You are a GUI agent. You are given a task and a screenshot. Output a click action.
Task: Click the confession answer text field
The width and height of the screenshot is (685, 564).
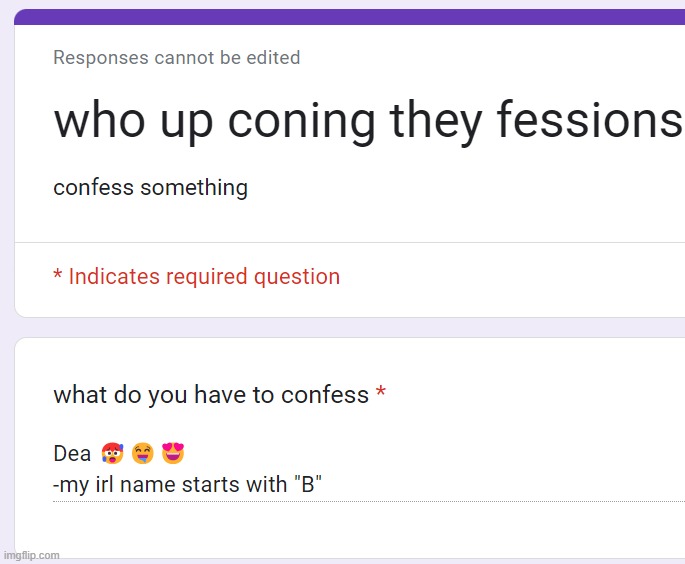point(369,471)
